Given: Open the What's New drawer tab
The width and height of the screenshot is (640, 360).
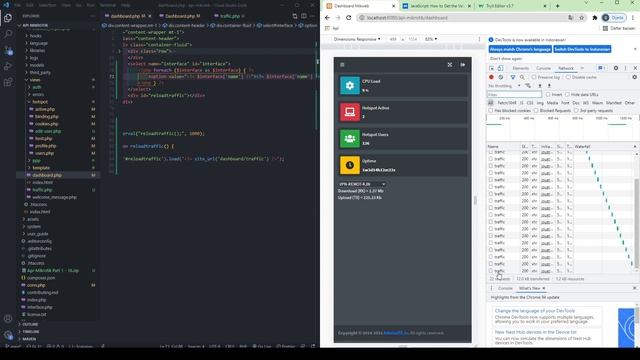Looking at the screenshot, I should 529,288.
